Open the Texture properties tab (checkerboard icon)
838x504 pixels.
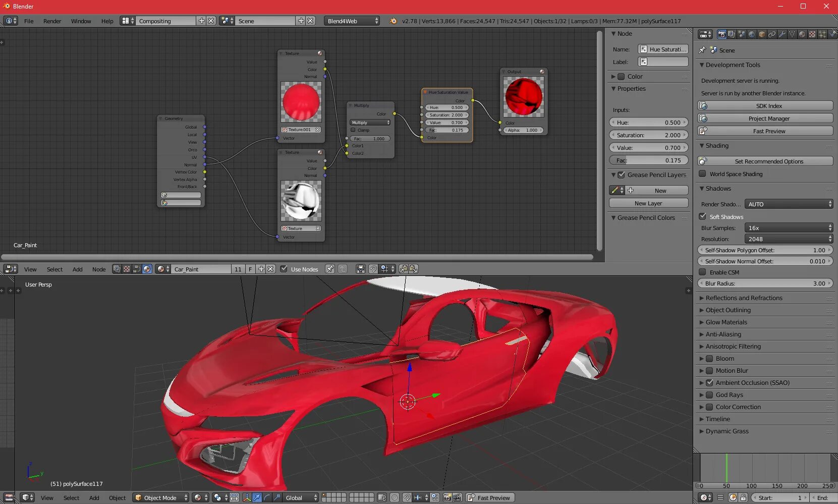click(812, 34)
